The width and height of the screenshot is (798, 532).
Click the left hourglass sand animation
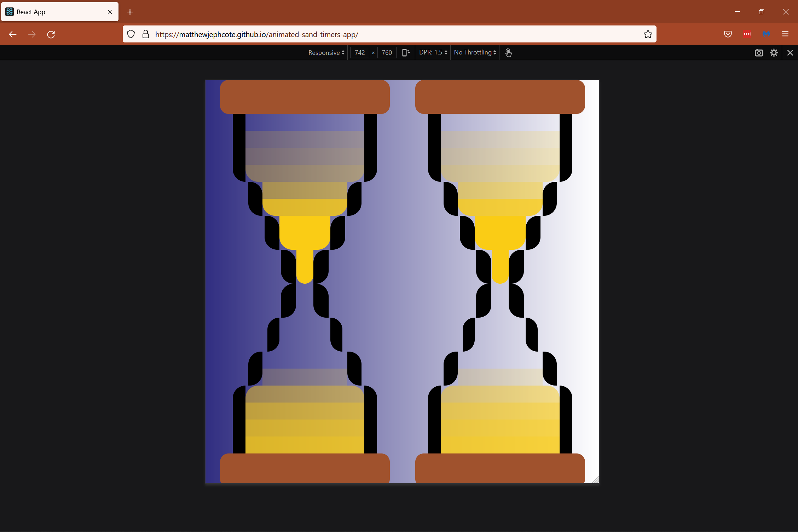point(305,283)
